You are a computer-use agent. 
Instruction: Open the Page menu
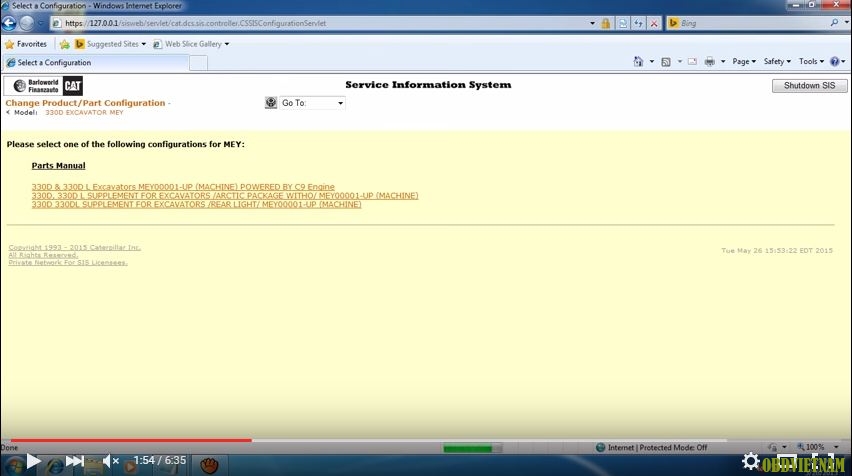pos(743,62)
